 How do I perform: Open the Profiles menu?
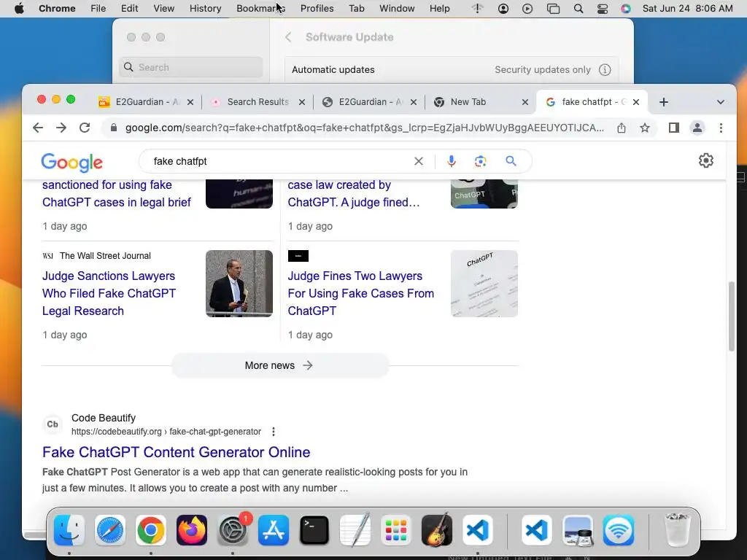coord(317,9)
